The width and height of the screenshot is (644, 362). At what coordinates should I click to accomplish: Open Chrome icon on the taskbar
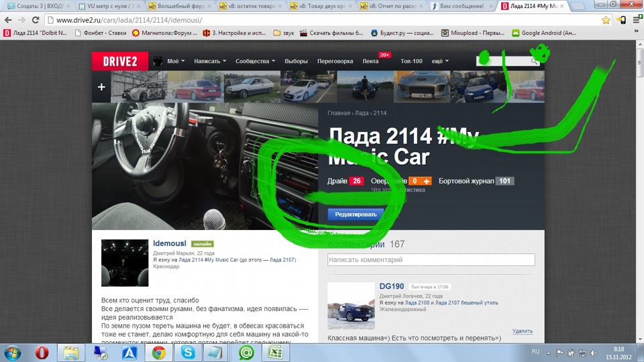(158, 353)
